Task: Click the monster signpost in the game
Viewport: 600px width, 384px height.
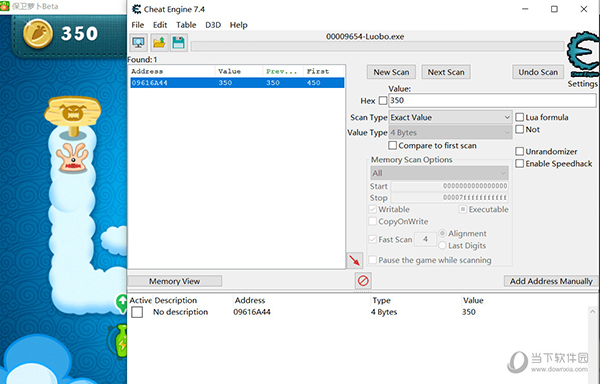Action: point(73,115)
